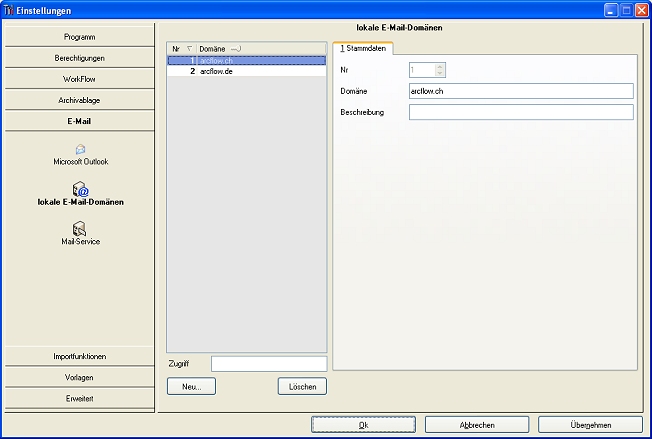Sort list by Nr column header
652x439 pixels.
[x=180, y=48]
